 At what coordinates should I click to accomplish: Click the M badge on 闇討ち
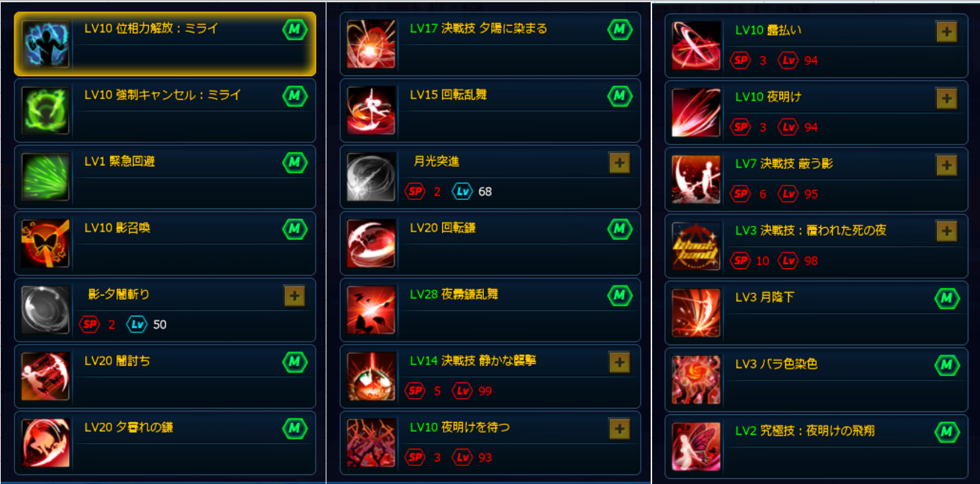pyautogui.click(x=294, y=362)
